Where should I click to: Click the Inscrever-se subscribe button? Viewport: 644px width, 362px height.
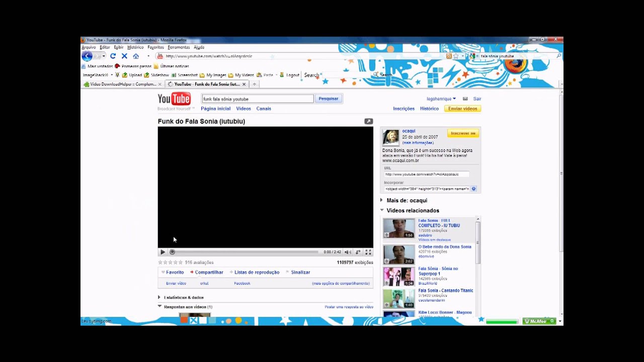pos(463,133)
